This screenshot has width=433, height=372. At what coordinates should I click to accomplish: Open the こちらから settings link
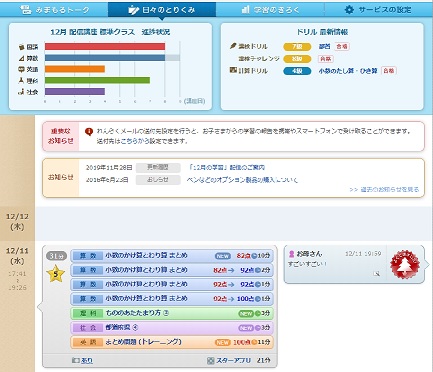(135, 141)
